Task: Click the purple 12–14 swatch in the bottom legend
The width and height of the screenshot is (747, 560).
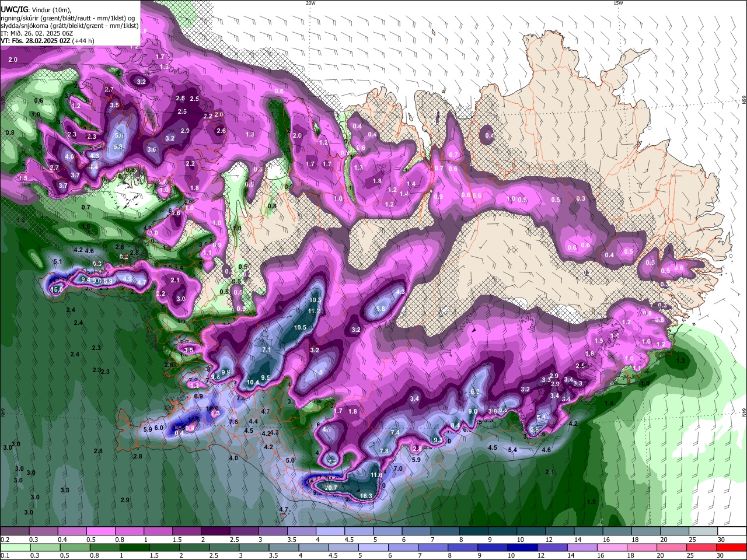Action: (551, 548)
